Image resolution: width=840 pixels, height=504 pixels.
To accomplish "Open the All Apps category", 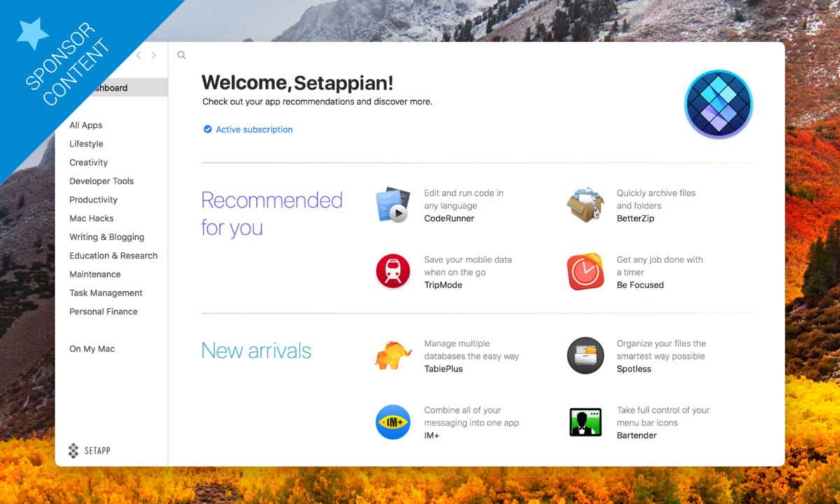I will tap(85, 125).
